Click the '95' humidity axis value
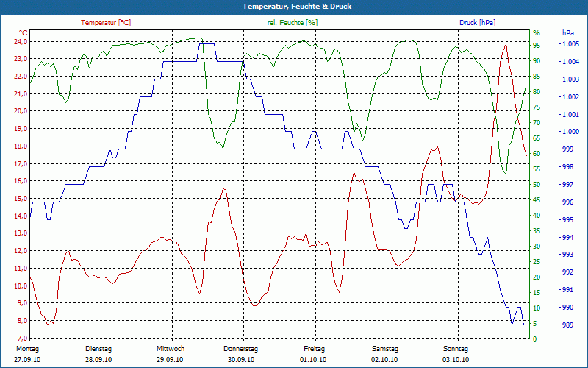This screenshot has height=368, width=588. point(537,45)
